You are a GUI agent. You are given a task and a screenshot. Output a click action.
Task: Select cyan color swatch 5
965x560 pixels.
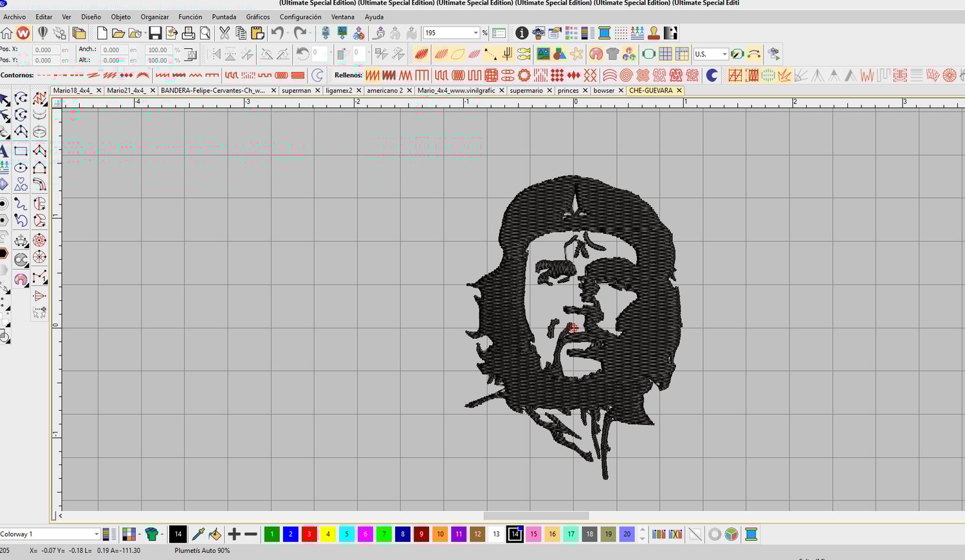[347, 534]
